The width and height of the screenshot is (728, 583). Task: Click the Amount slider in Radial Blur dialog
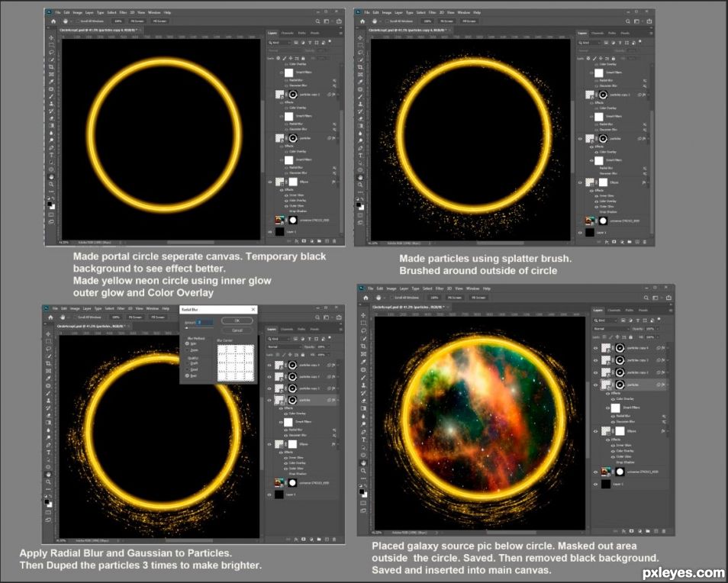coord(200,327)
